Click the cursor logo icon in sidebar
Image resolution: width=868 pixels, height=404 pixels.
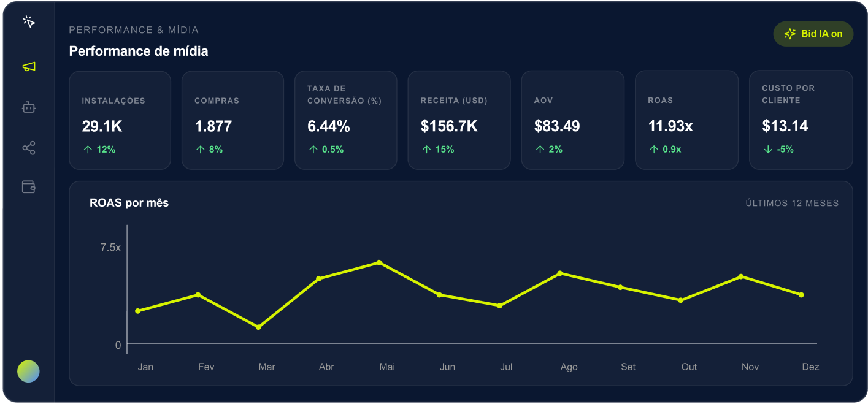click(29, 21)
